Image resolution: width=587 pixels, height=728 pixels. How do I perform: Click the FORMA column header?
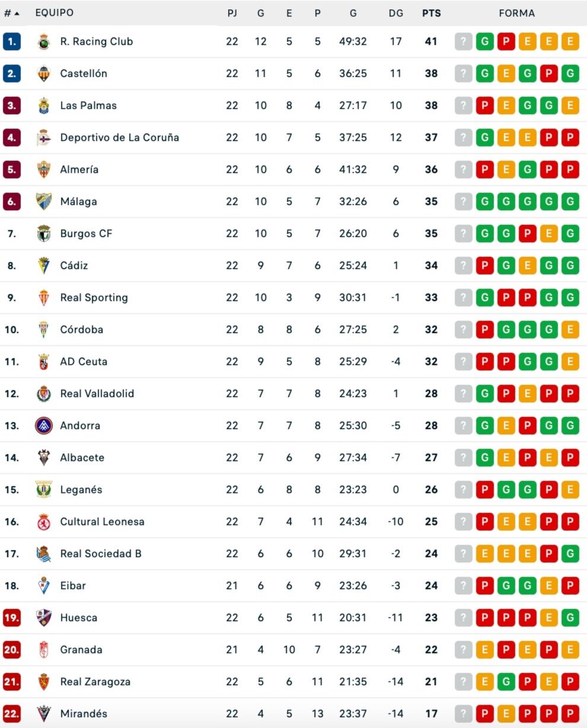(517, 12)
